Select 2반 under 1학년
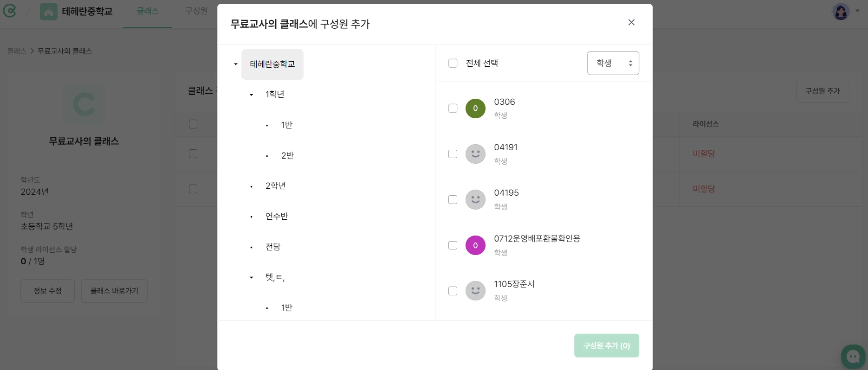This screenshot has height=370, width=868. coord(287,155)
